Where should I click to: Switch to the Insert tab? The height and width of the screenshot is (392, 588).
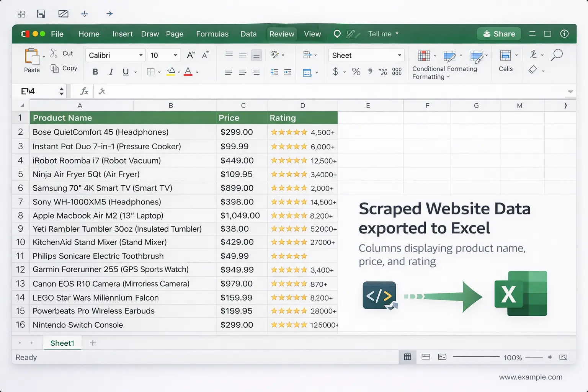pyautogui.click(x=122, y=34)
